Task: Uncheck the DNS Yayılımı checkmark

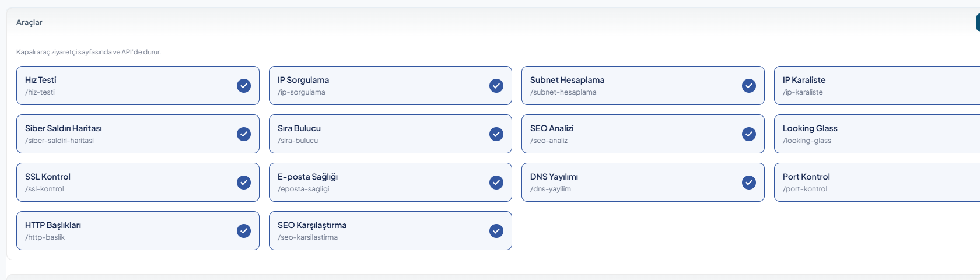Action: tap(749, 183)
